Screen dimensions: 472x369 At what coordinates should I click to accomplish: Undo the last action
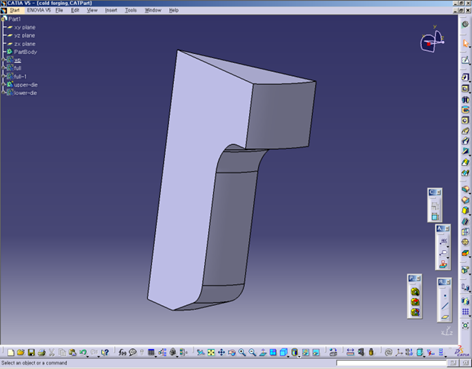coord(83,352)
